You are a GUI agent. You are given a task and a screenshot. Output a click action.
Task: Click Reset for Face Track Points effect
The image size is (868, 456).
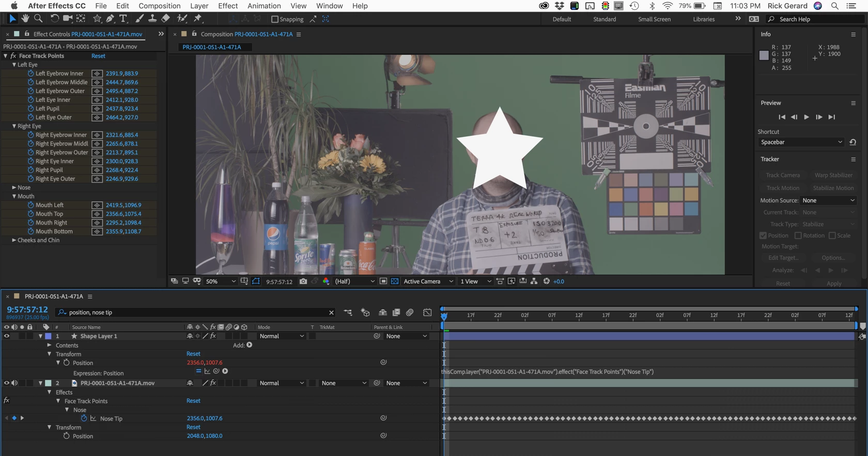tap(98, 56)
